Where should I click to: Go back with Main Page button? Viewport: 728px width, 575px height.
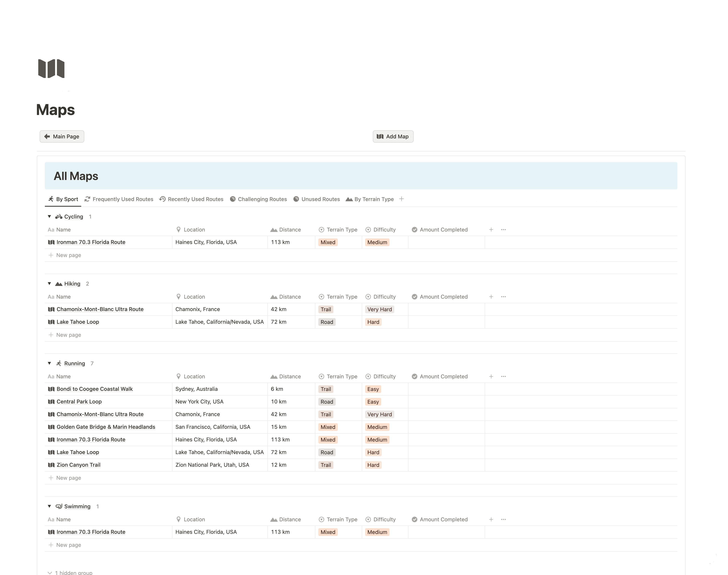62,136
